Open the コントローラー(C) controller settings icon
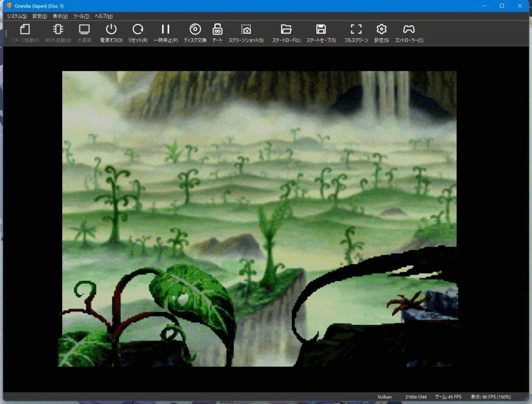This screenshot has width=532, height=404. coord(408,33)
